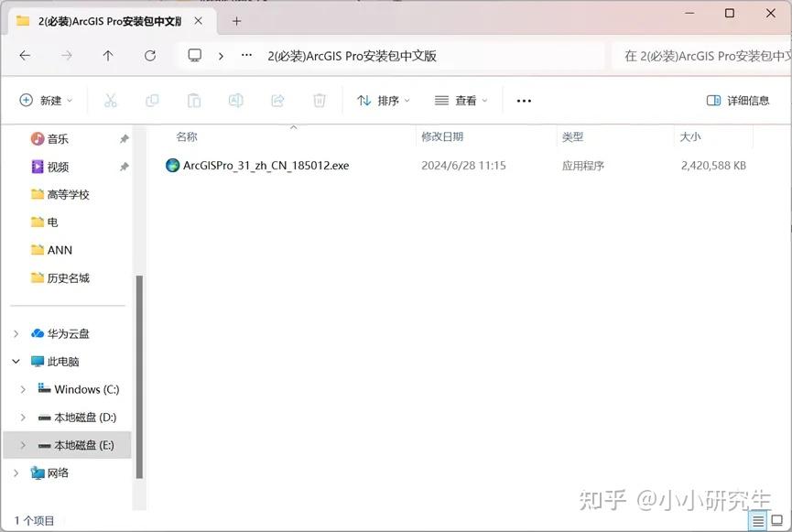
Task: Switch to large thumbnails view icon
Action: pyautogui.click(x=777, y=520)
